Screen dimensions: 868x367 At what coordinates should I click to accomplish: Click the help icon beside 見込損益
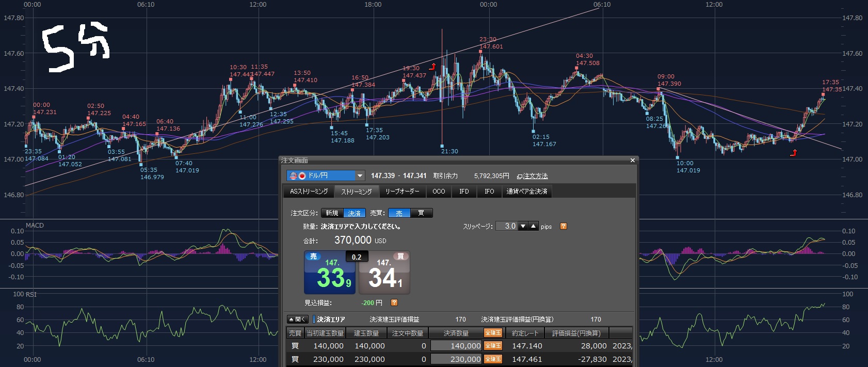click(394, 302)
